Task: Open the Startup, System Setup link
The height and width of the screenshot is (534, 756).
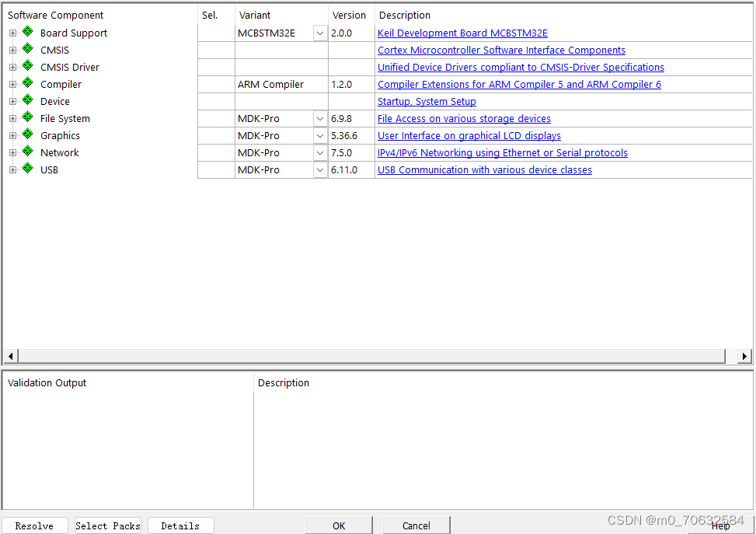Action: click(427, 101)
